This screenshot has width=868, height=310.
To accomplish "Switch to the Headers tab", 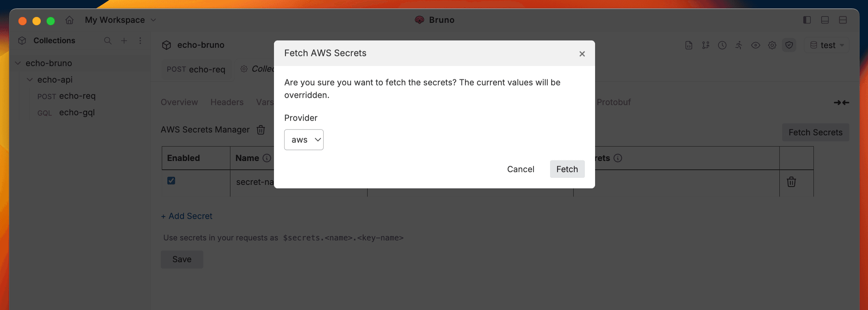I will (x=227, y=102).
